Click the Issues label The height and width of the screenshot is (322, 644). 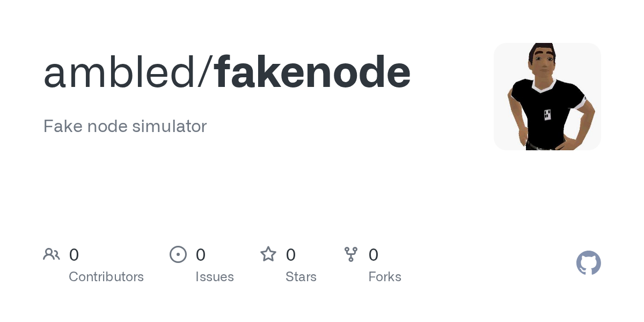(x=215, y=277)
